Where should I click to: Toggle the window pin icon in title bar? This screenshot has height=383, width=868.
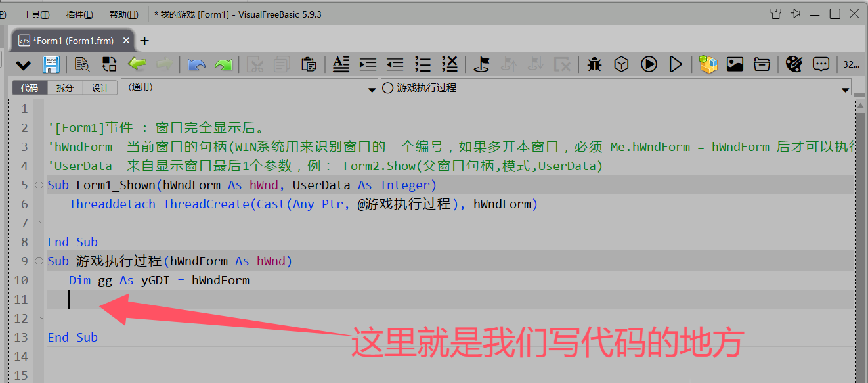pyautogui.click(x=796, y=14)
